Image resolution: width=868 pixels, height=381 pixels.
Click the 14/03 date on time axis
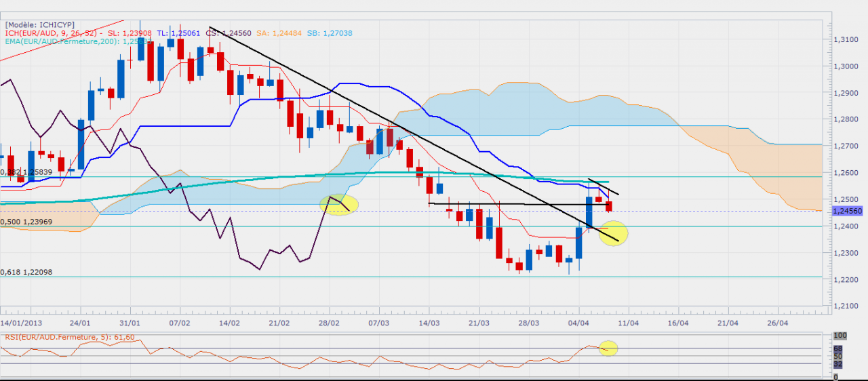[429, 323]
